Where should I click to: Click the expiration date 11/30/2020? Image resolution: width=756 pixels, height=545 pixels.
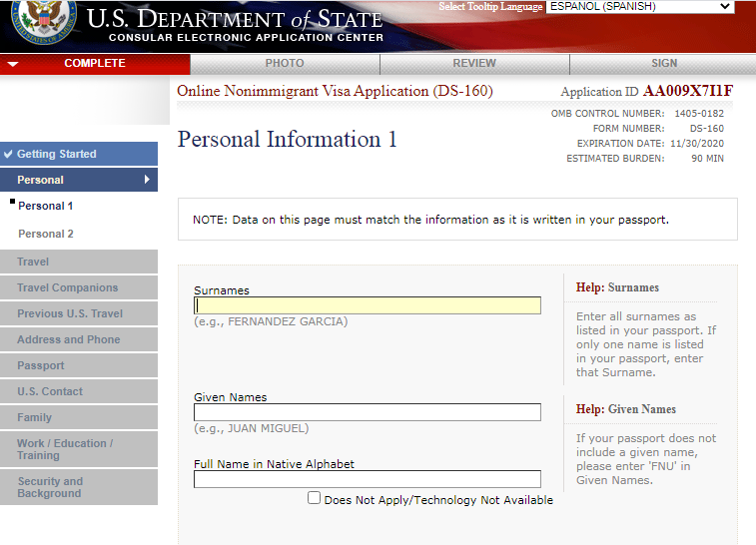click(697, 144)
